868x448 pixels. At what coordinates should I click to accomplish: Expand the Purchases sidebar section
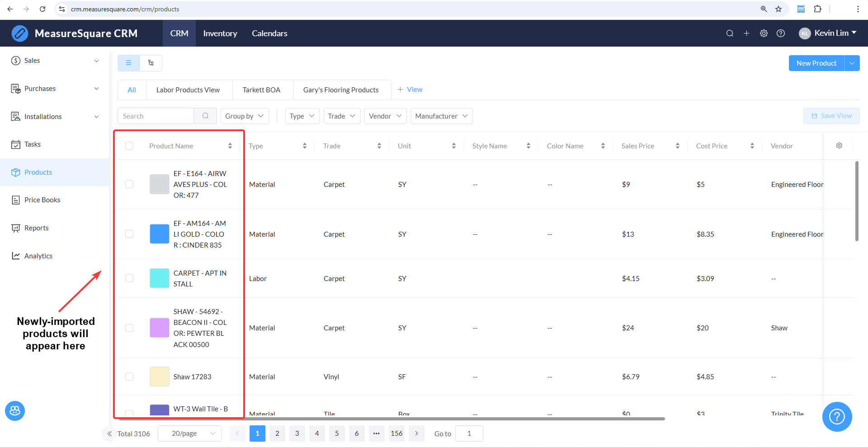[x=55, y=89]
